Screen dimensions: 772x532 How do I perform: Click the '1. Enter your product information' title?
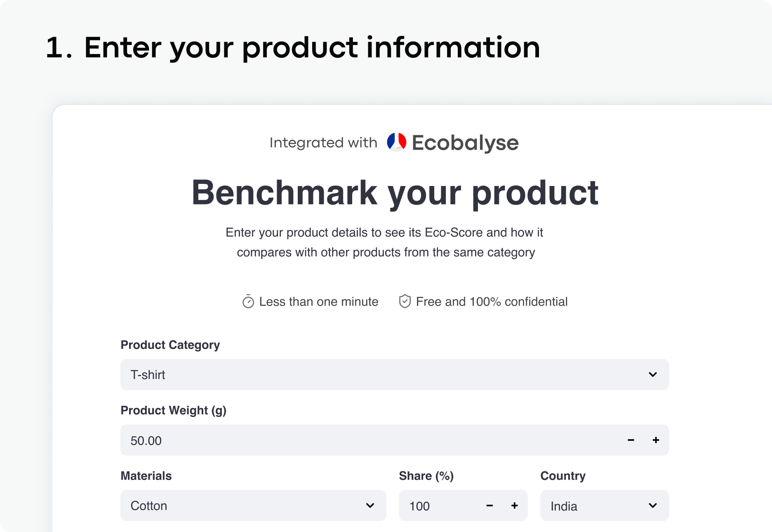click(293, 48)
